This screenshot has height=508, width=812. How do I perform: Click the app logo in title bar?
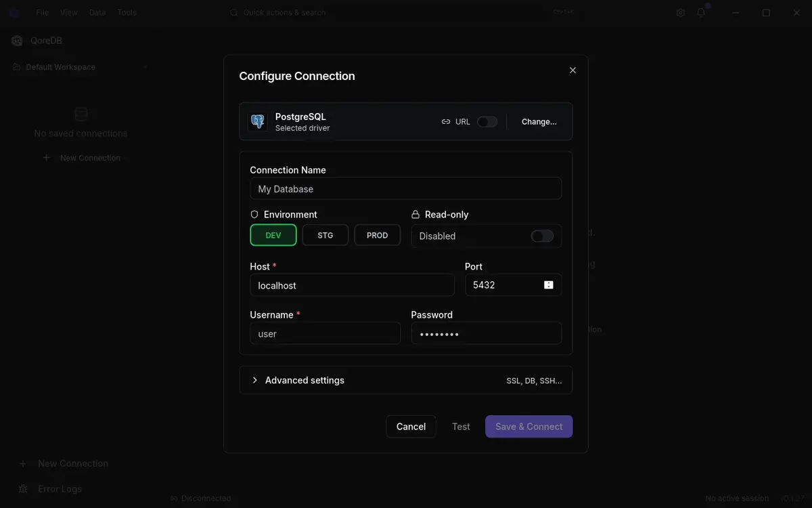(14, 12)
